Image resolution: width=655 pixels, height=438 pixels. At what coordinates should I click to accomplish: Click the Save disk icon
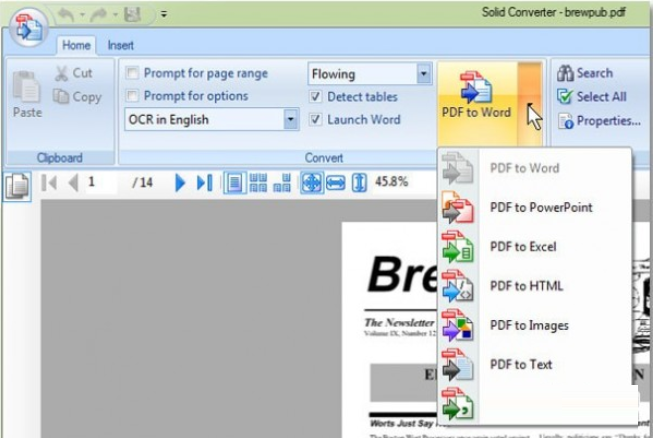point(132,15)
